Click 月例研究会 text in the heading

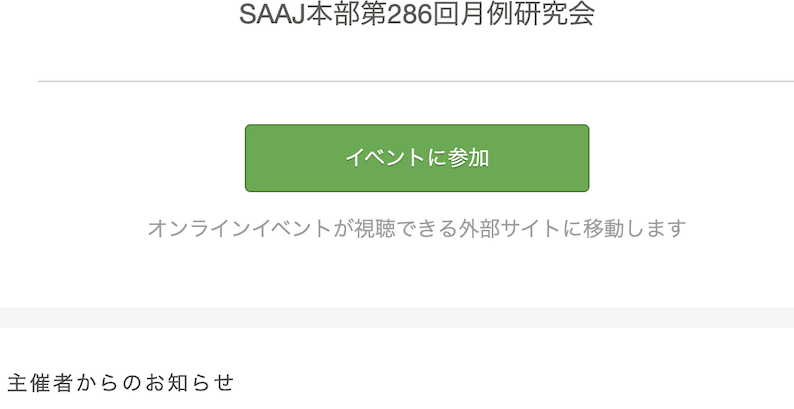527,14
